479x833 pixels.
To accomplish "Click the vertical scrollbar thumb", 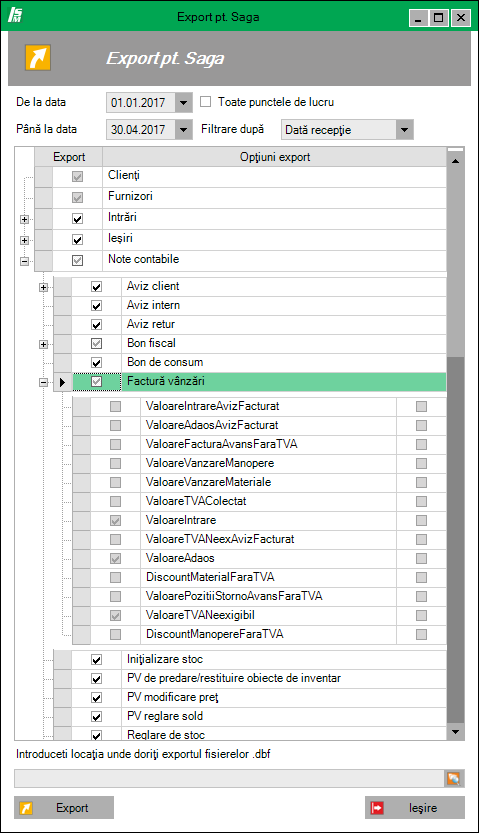I will tap(455, 263).
